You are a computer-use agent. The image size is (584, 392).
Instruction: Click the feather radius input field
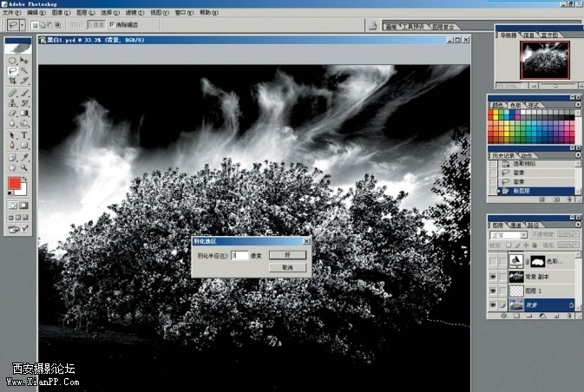[x=240, y=256]
